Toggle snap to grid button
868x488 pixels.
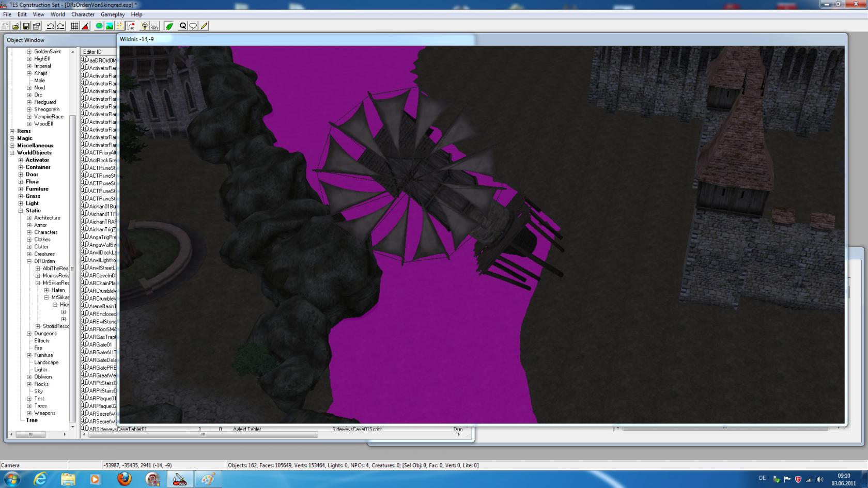coord(75,26)
